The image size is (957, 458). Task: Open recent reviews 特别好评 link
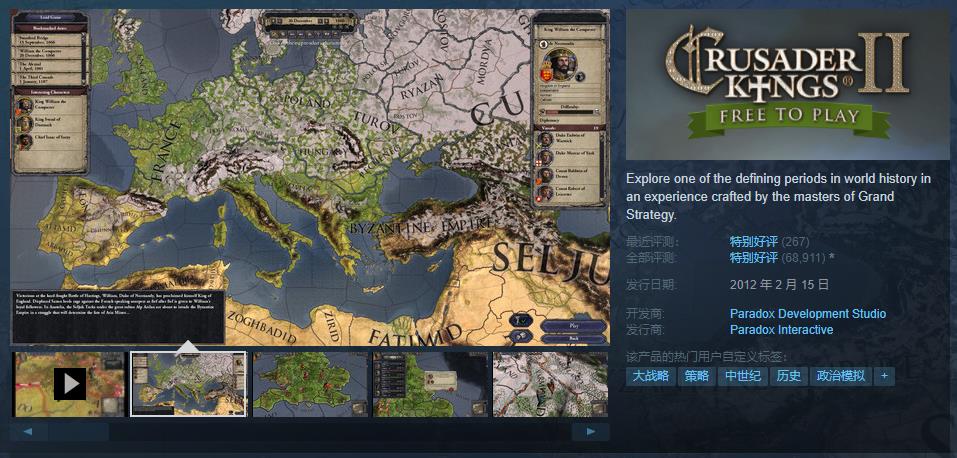(x=754, y=241)
